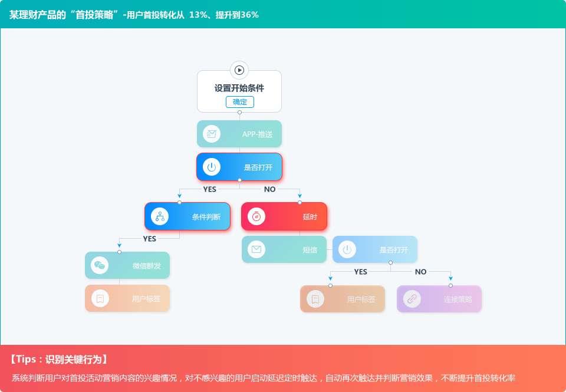566x392 pixels.
Task: Click the NO label under lower 是否打开
Action: (420, 272)
